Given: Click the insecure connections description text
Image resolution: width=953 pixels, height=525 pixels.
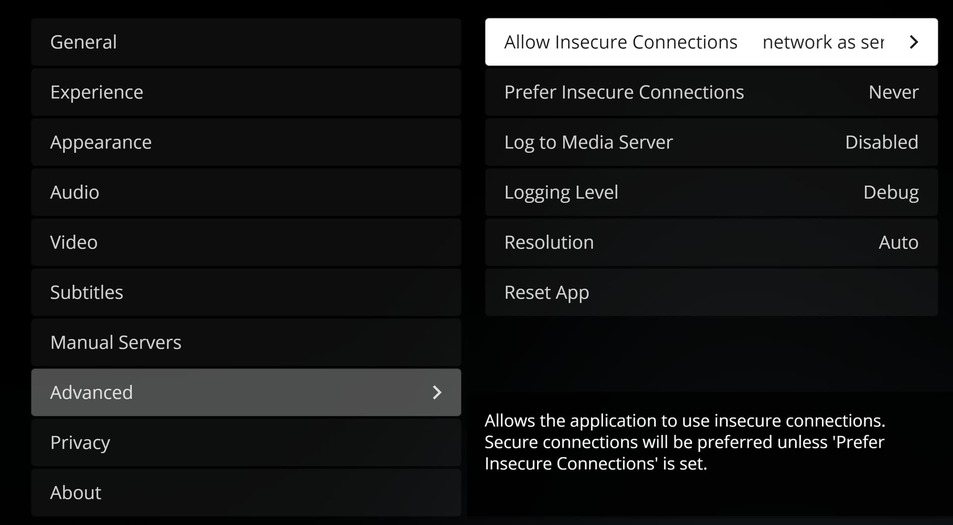Looking at the screenshot, I should 685,442.
